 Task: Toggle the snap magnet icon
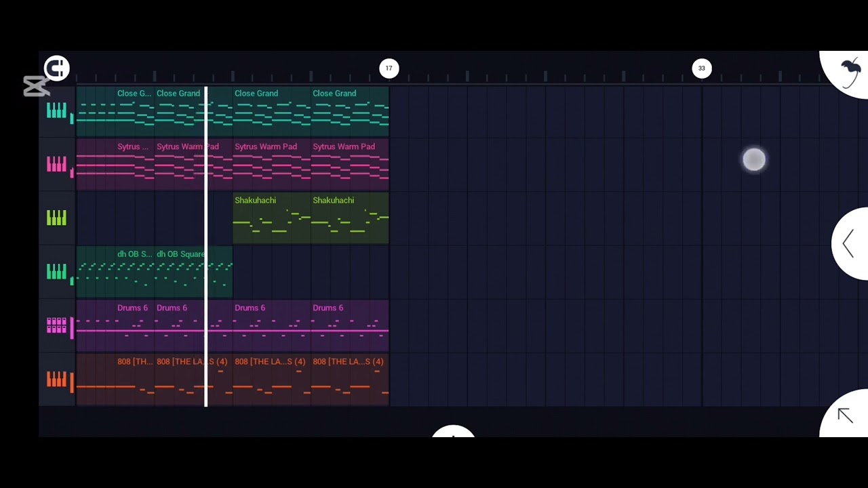point(57,68)
